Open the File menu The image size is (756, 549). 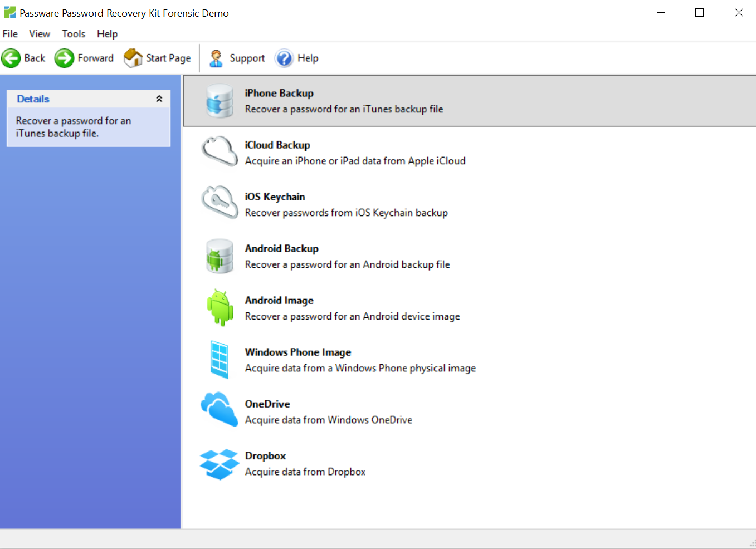10,34
